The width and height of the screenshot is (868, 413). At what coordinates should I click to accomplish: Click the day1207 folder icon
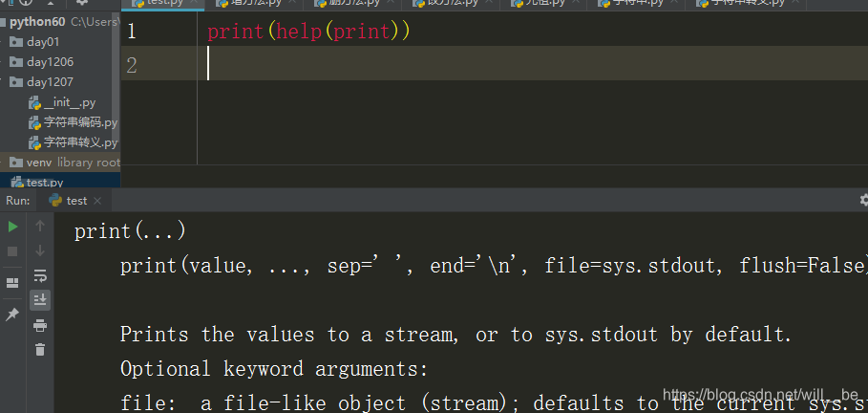tap(16, 82)
